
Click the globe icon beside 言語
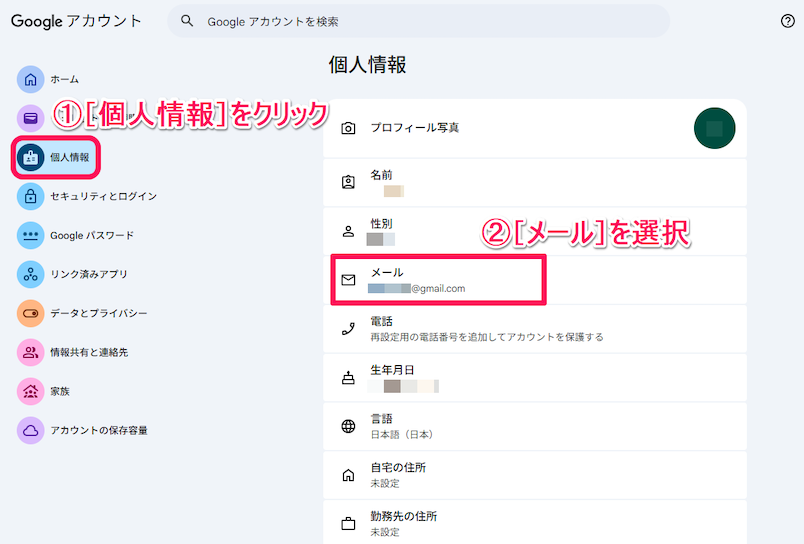[x=348, y=426]
